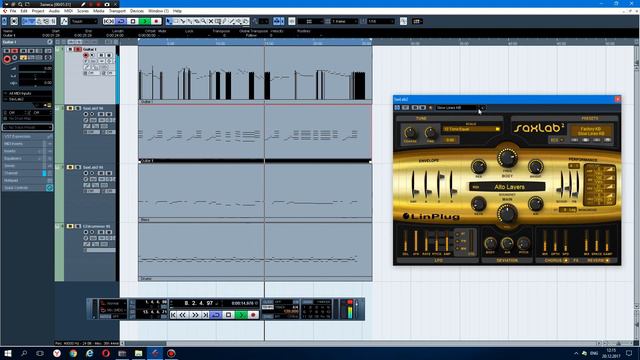Expand the Channel inspector section
This screenshot has height=360, width=640.
coord(27,173)
